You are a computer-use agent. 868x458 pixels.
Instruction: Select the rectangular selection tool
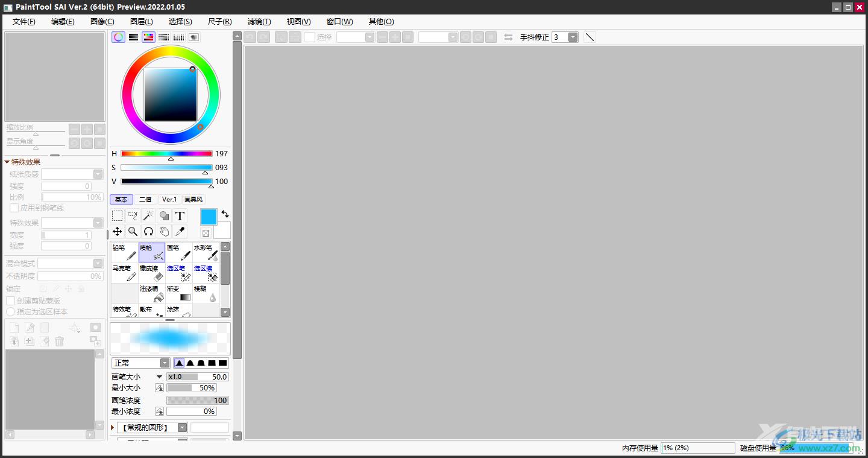(118, 215)
